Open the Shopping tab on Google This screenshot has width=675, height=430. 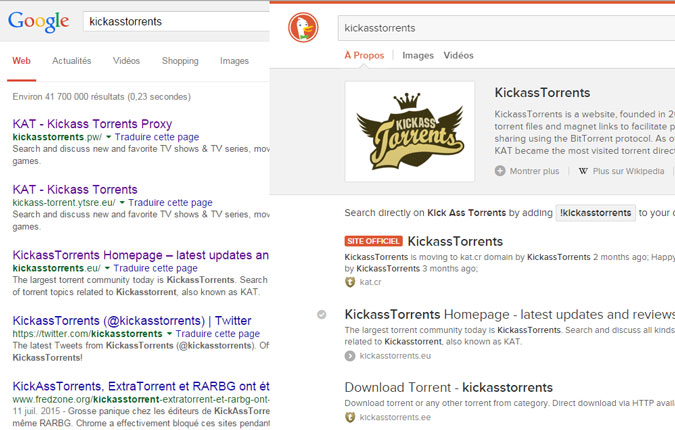[180, 61]
